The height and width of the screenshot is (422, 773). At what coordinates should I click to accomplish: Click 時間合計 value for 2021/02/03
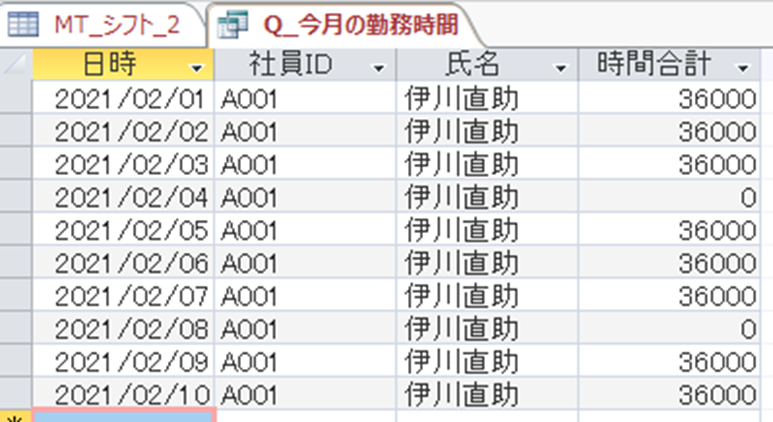pyautogui.click(x=715, y=164)
